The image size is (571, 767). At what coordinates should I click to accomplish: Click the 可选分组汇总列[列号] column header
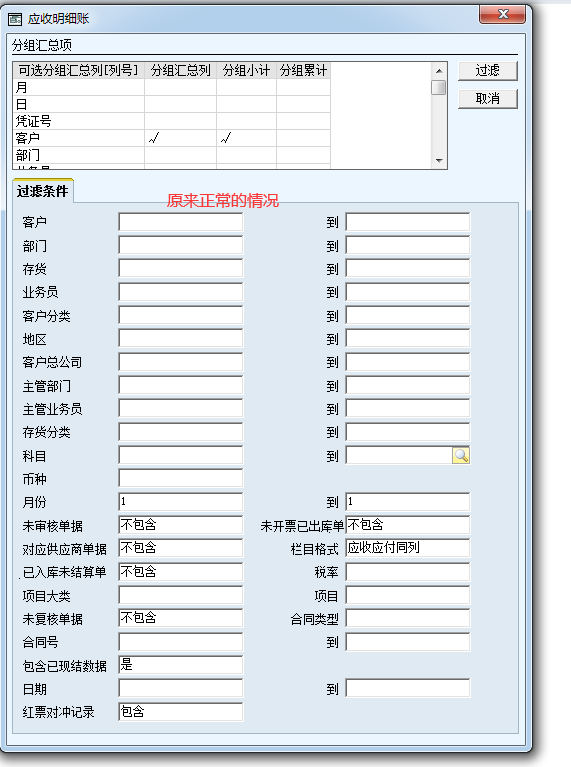point(78,70)
